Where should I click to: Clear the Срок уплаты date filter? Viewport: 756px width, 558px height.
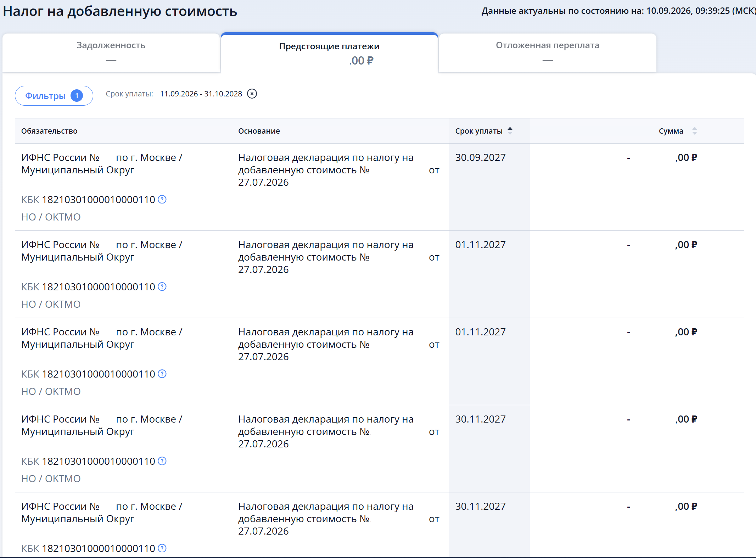(x=252, y=94)
